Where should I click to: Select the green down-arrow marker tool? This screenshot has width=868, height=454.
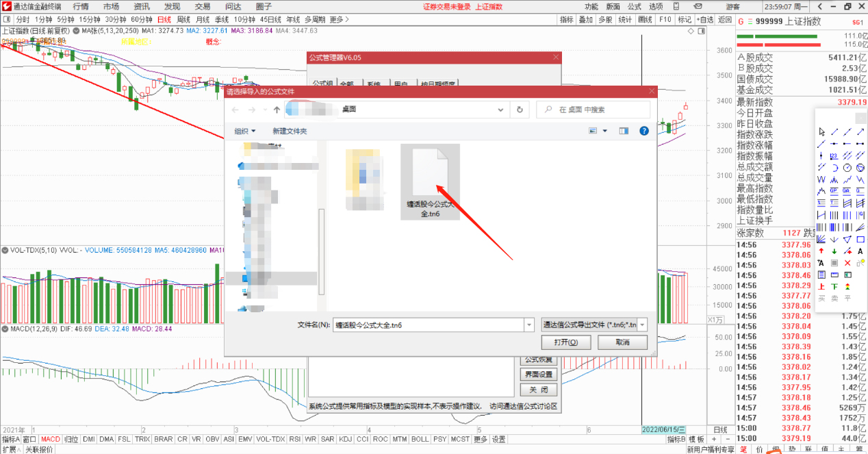pyautogui.click(x=834, y=251)
